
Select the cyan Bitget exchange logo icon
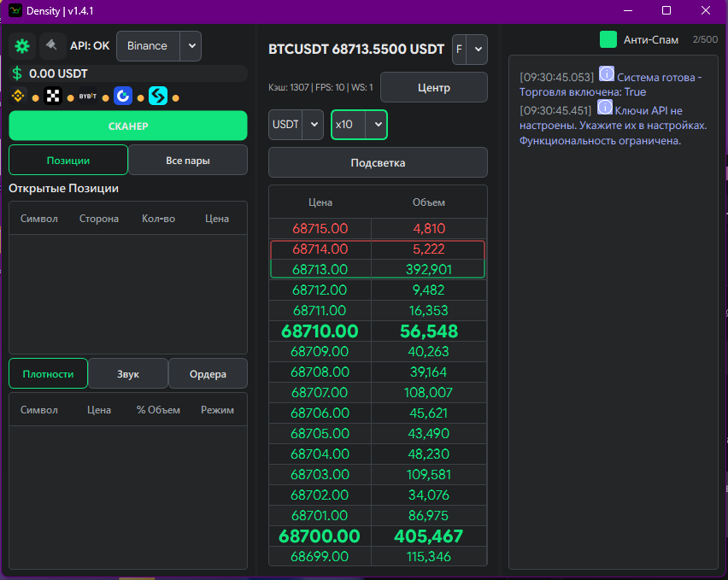[x=158, y=96]
